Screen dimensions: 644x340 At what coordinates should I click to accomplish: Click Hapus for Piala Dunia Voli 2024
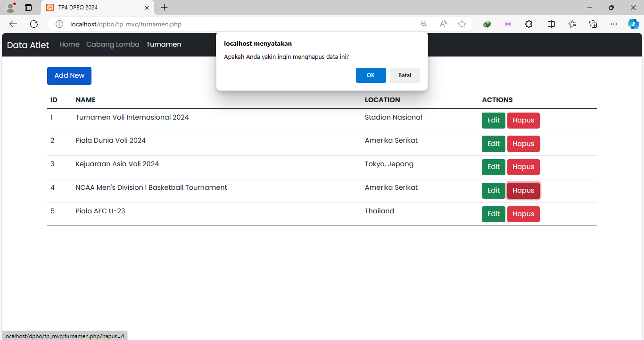[523, 144]
